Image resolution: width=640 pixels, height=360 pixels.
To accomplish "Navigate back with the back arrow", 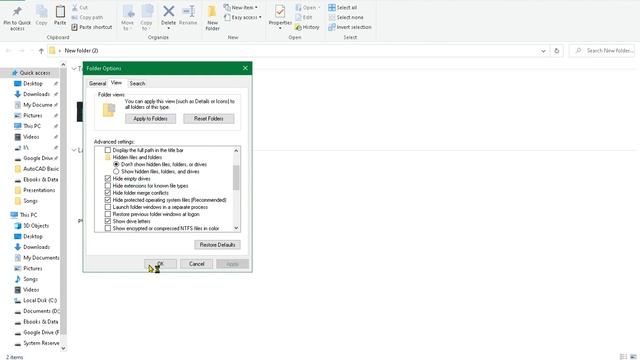I will [x=8, y=51].
